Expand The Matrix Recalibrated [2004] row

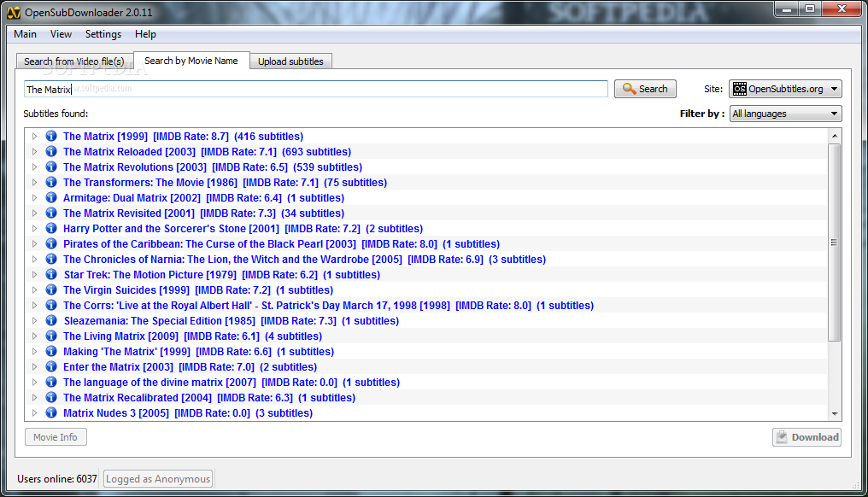click(x=34, y=397)
